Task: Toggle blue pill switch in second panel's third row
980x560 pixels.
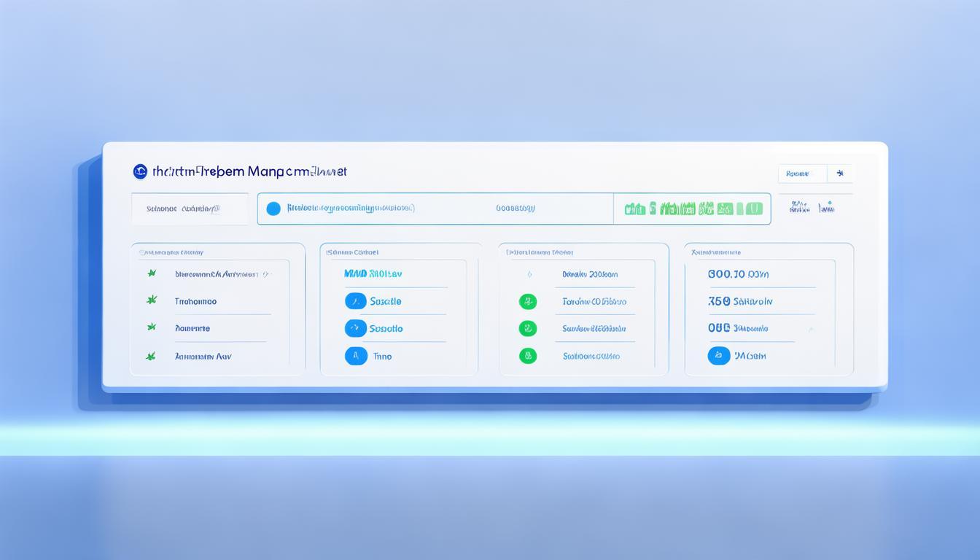Action: [x=356, y=328]
